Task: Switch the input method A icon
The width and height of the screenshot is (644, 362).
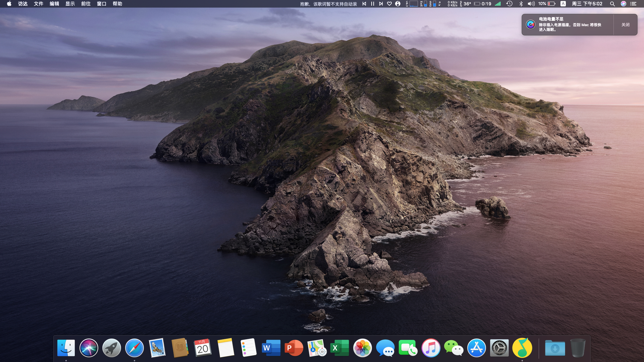Action: [x=563, y=4]
